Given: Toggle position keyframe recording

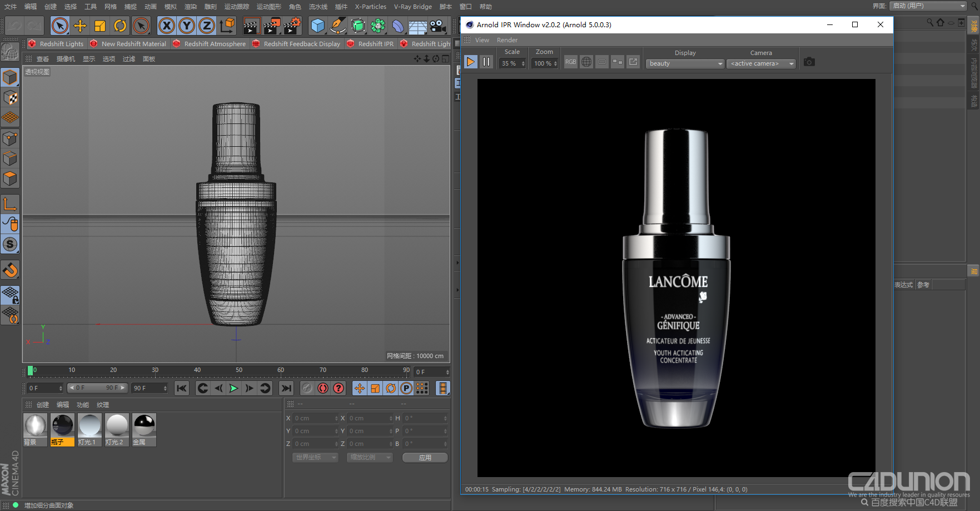Looking at the screenshot, I should click(360, 388).
